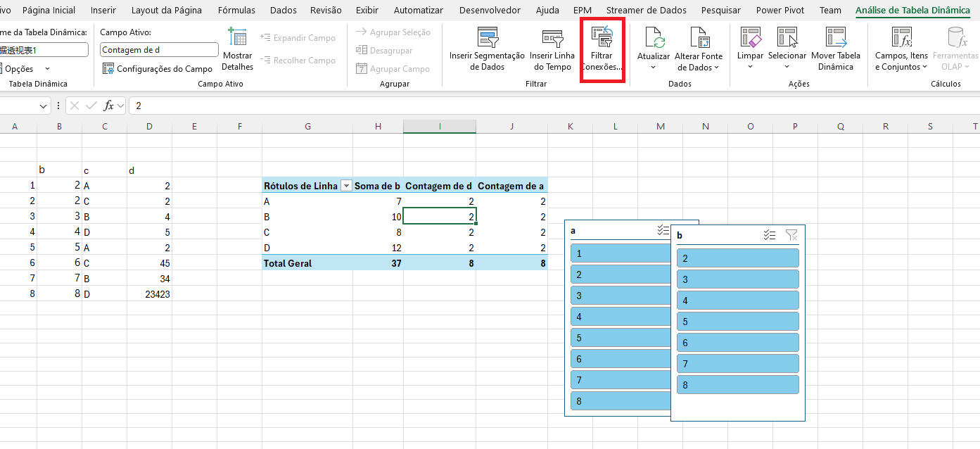Select item 7 in slicer b

pos(738,364)
